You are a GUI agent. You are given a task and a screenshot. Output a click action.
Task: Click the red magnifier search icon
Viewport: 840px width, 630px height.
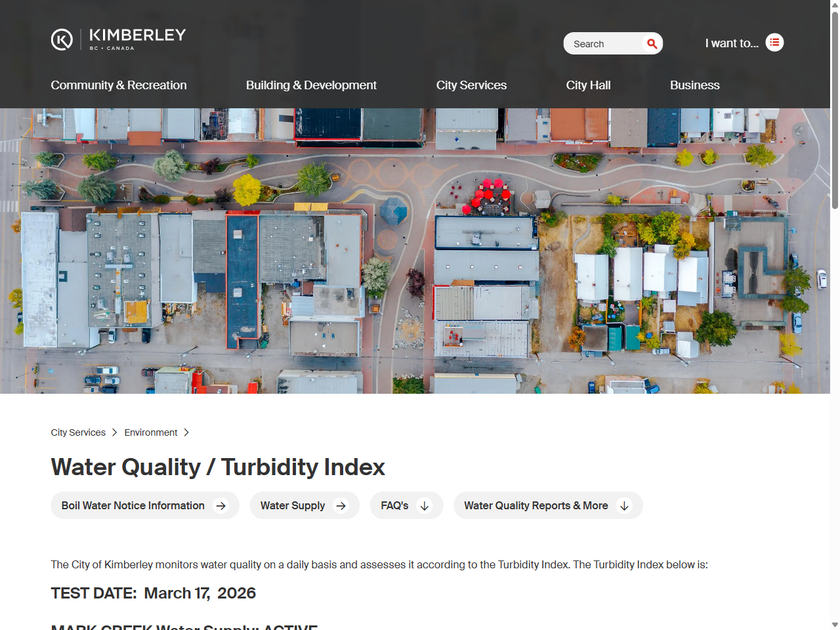pyautogui.click(x=652, y=43)
